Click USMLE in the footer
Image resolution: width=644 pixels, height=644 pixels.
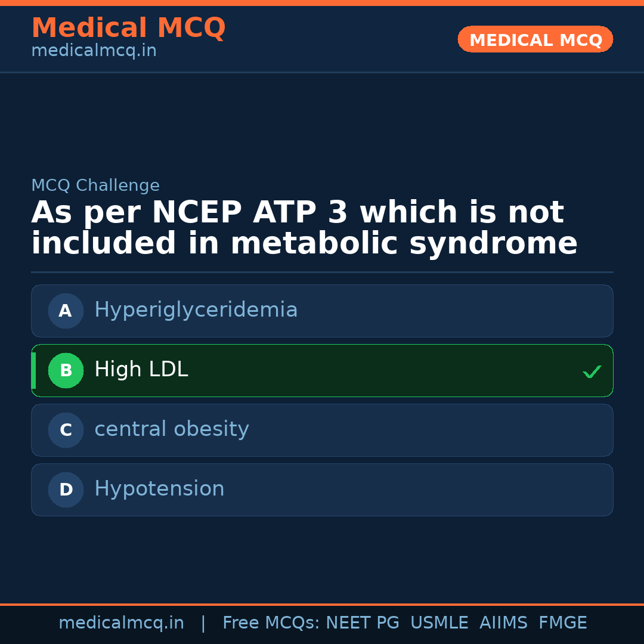click(439, 623)
